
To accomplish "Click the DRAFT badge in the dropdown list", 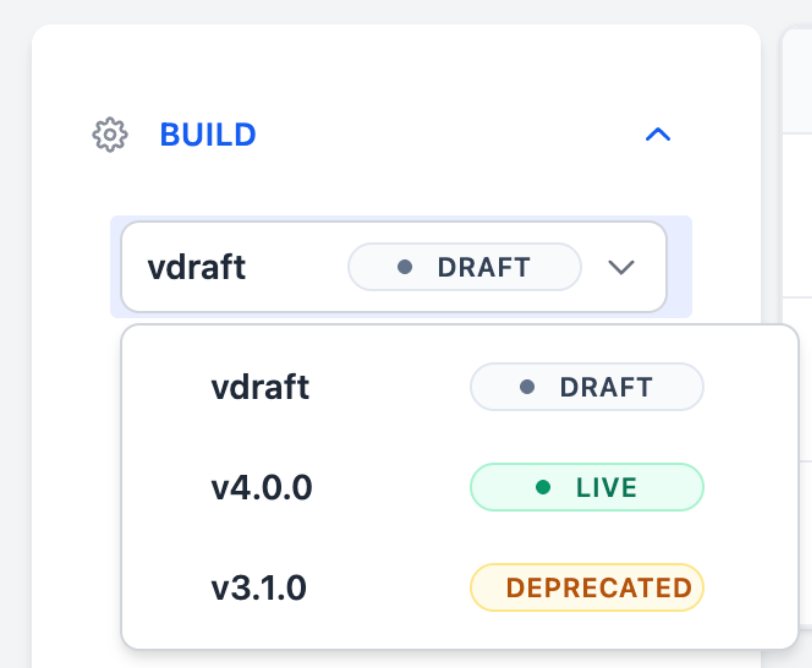I will [587, 387].
